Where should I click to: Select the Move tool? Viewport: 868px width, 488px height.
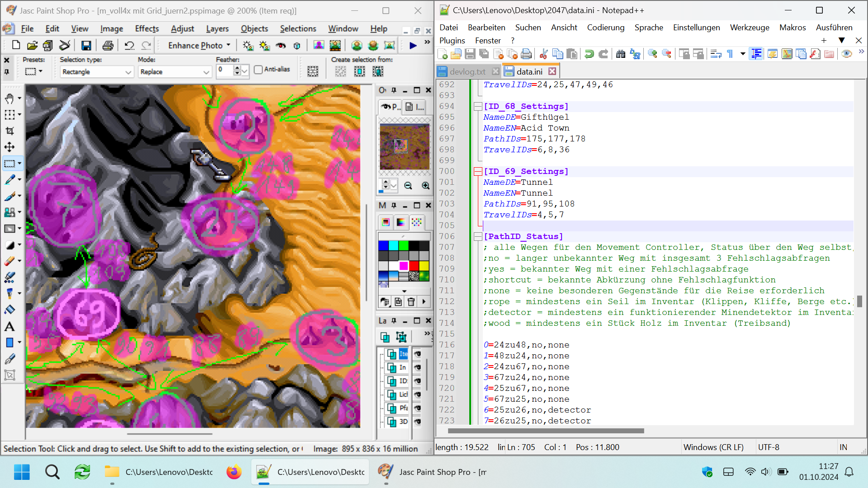pyautogui.click(x=9, y=147)
